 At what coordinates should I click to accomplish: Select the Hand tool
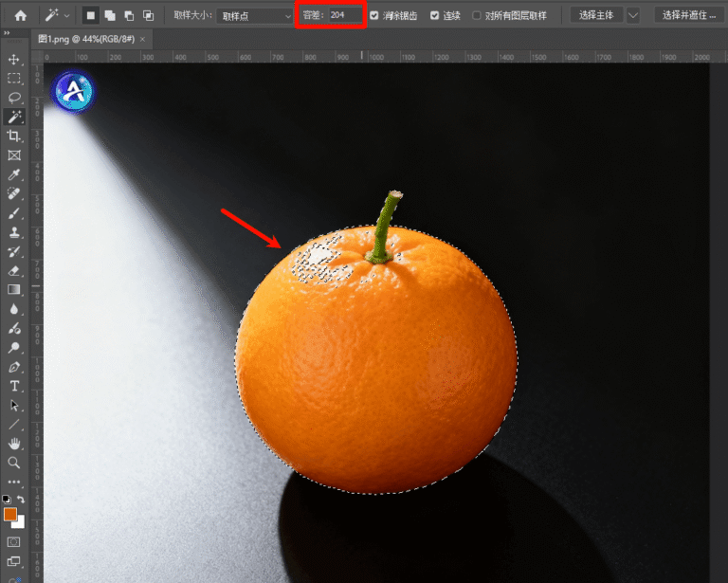14,443
